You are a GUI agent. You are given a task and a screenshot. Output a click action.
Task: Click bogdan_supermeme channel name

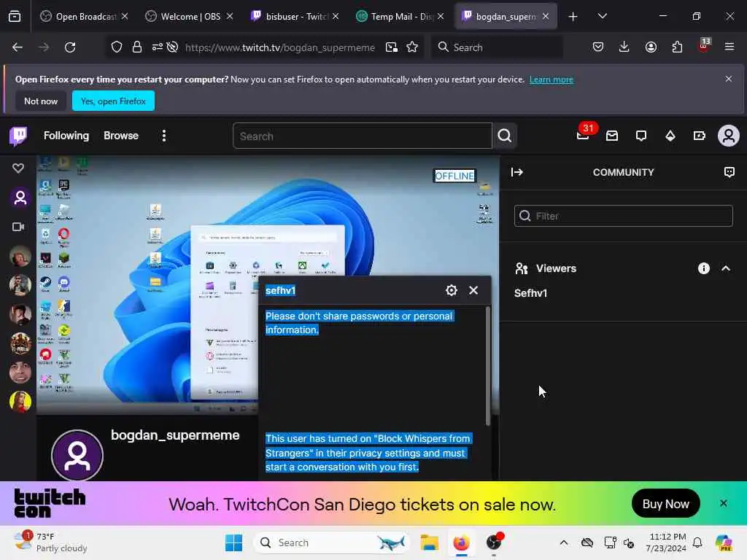[175, 435]
